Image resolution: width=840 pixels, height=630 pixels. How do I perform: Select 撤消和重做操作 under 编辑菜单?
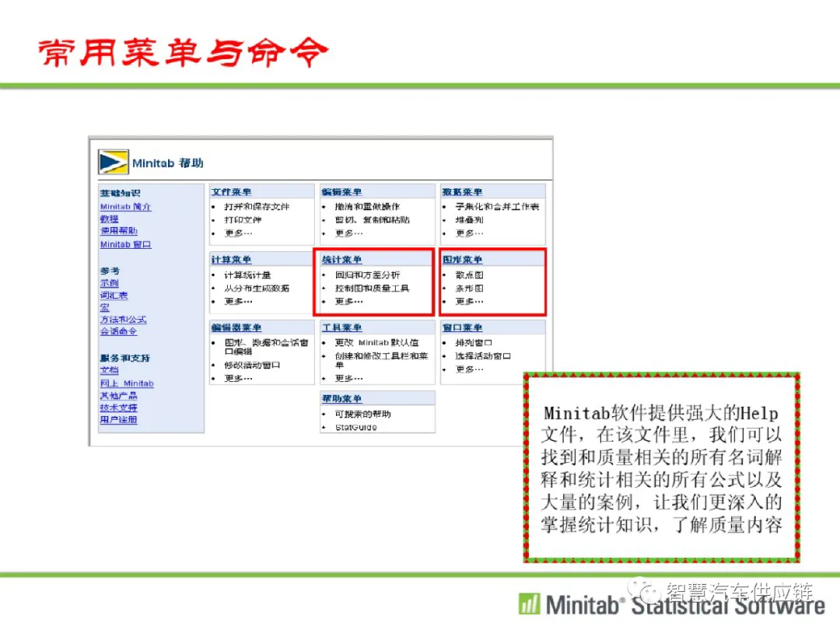[x=367, y=207]
